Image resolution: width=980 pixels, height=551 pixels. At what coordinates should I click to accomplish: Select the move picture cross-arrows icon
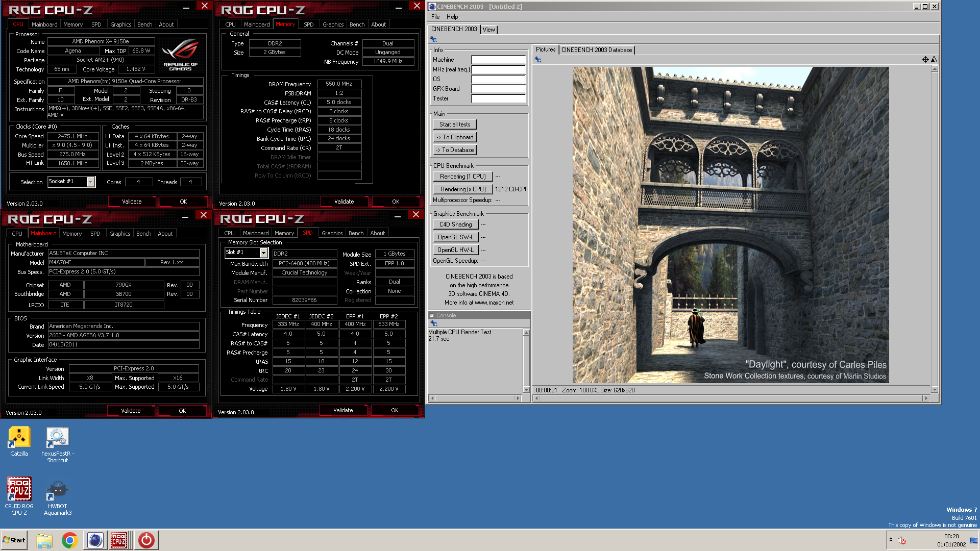coord(925,60)
